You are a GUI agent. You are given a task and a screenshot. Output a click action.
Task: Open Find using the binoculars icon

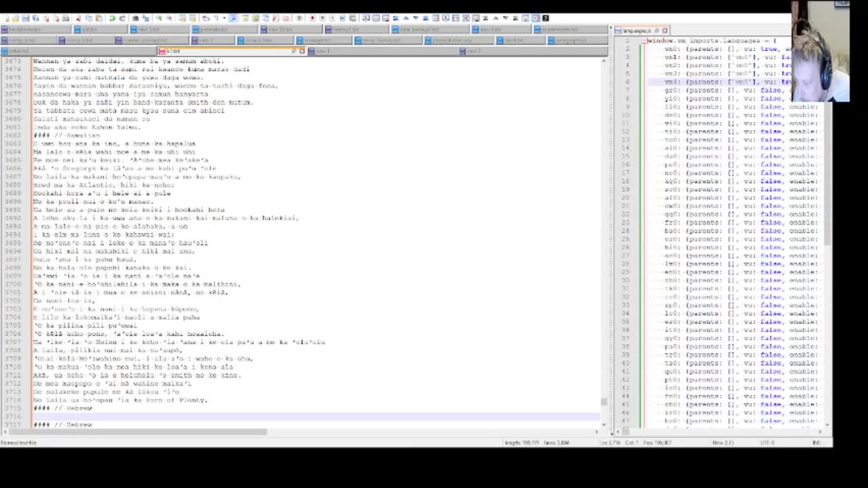(x=136, y=18)
